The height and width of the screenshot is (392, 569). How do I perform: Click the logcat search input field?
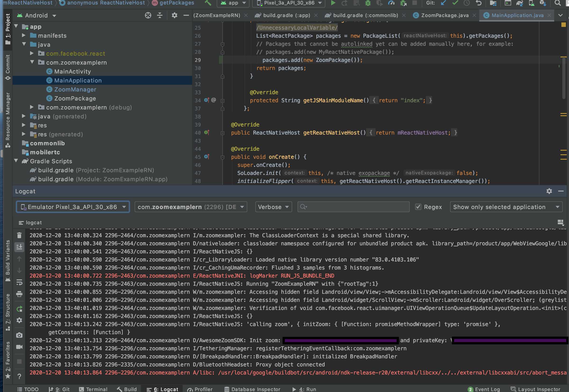click(x=356, y=207)
